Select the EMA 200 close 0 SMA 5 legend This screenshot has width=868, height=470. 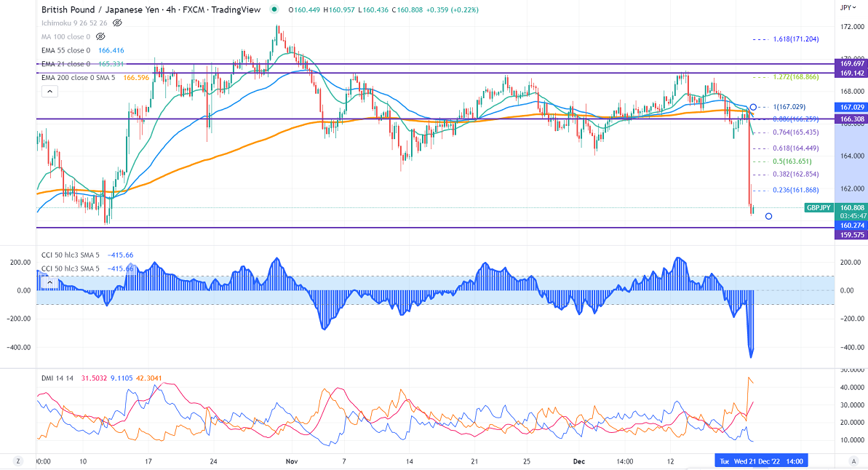coord(79,78)
